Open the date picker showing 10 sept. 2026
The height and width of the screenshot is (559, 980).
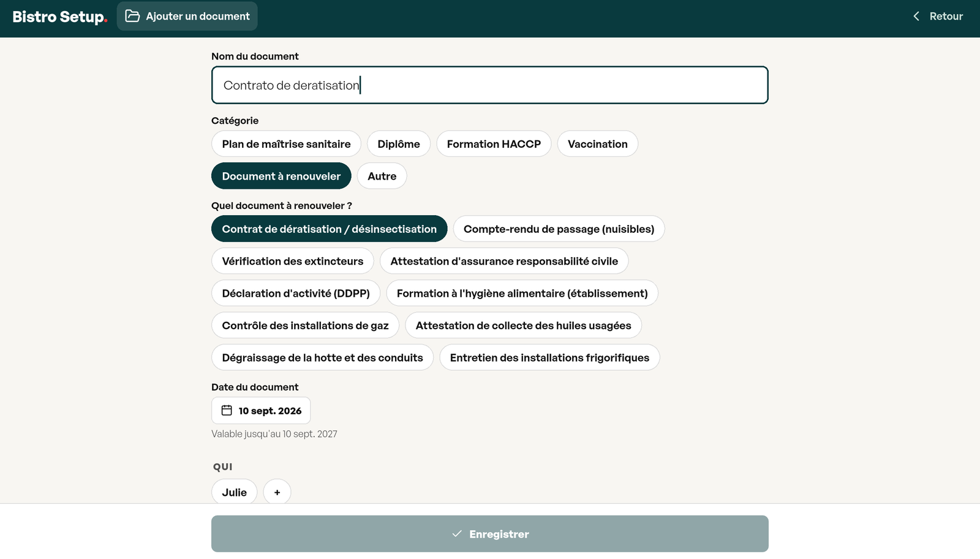(261, 411)
